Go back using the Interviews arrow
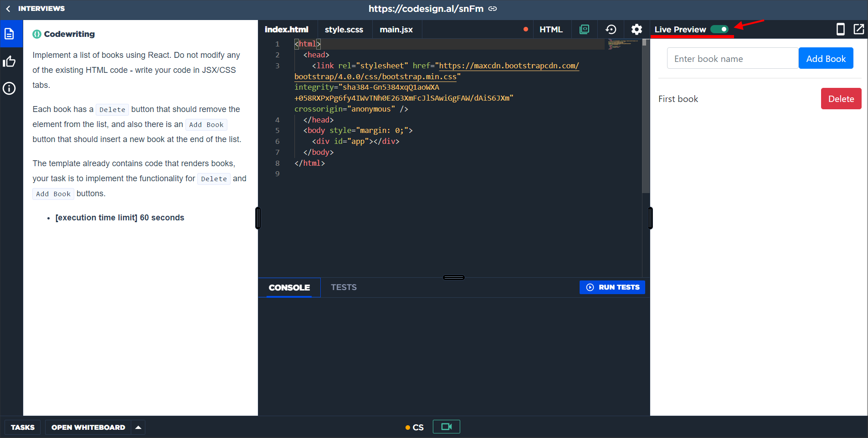 pos(8,9)
